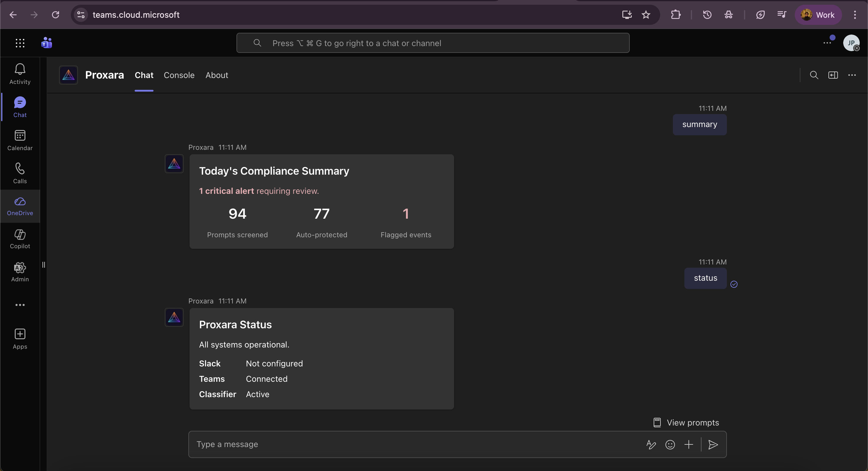Open JP profile avatar menu

click(851, 43)
